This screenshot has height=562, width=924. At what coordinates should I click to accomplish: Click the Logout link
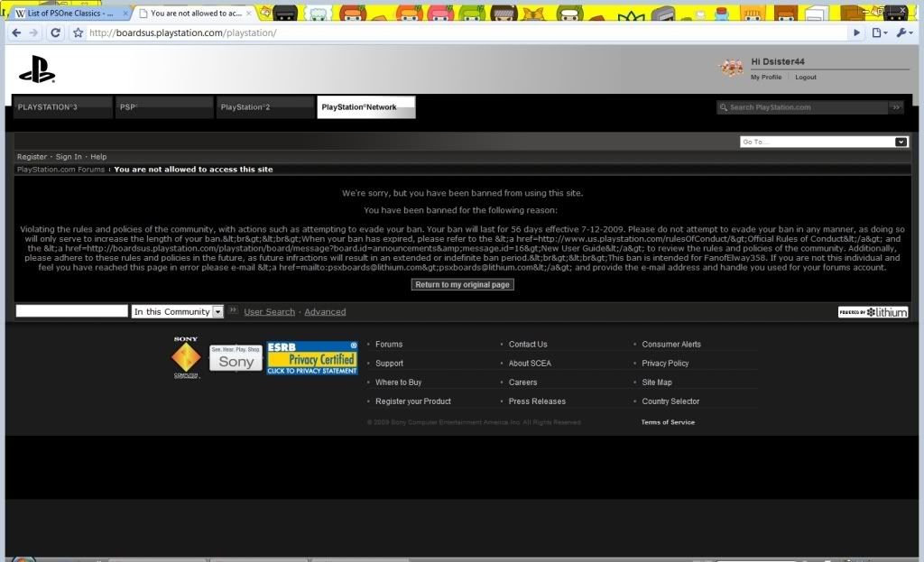click(805, 78)
